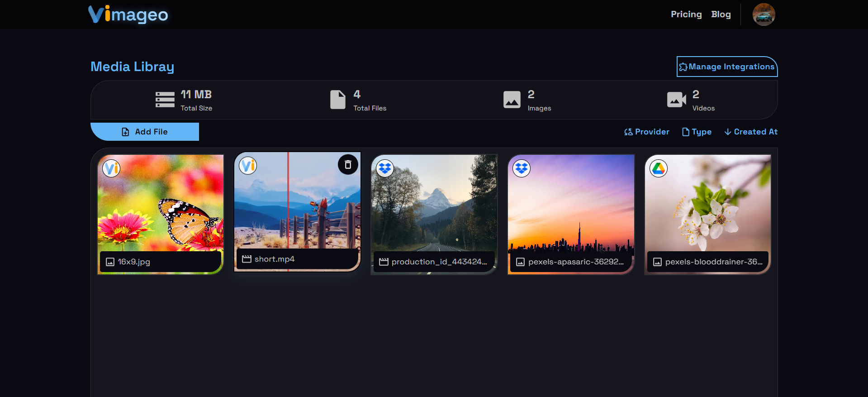Image resolution: width=868 pixels, height=397 pixels.
Task: Open the Pricing page
Action: (x=686, y=14)
